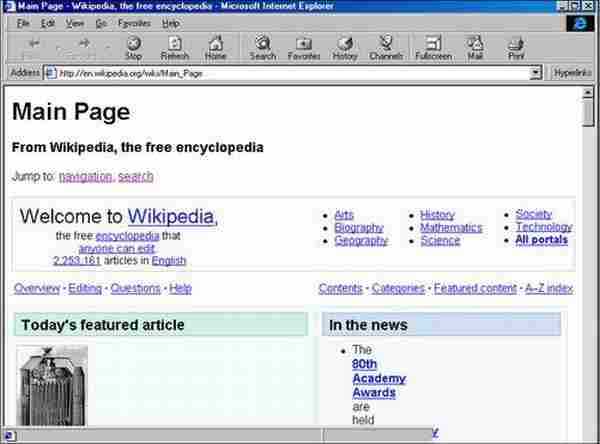This screenshot has width=600, height=444.
Task: Open the Mathematics portal link
Action: click(450, 228)
